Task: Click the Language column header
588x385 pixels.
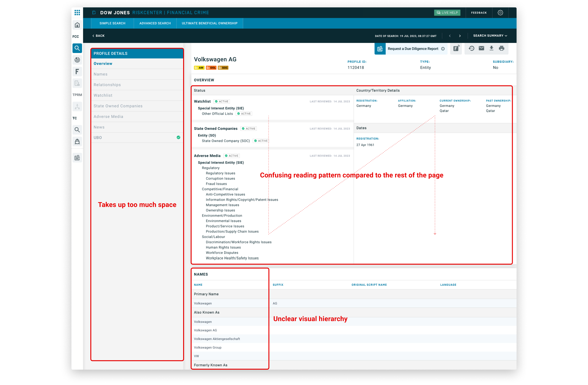Action: pyautogui.click(x=448, y=285)
